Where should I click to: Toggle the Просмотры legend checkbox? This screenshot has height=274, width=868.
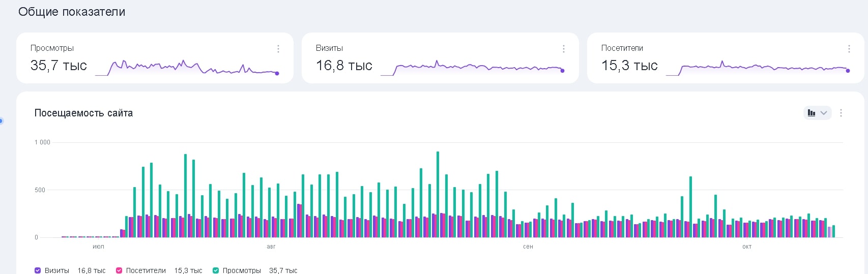216,270
